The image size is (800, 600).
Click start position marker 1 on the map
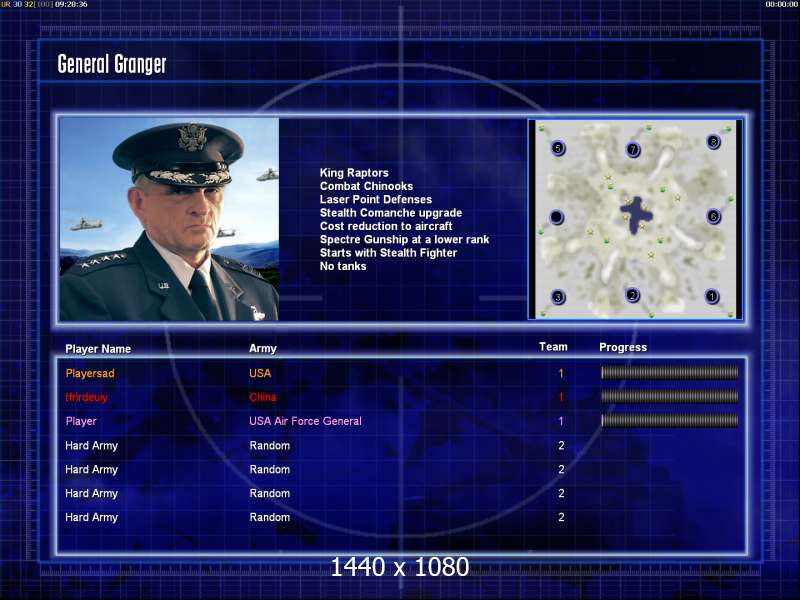click(712, 296)
